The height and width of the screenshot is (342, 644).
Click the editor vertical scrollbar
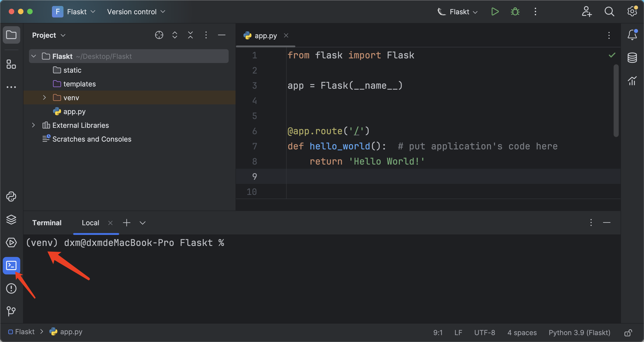click(x=616, y=100)
